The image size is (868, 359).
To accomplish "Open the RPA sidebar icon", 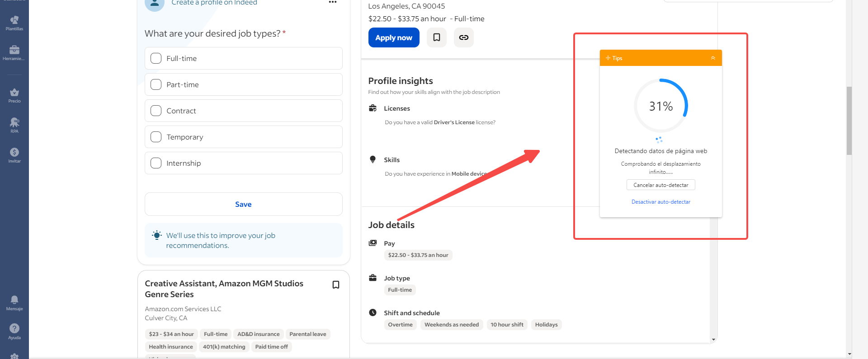I will tap(14, 125).
